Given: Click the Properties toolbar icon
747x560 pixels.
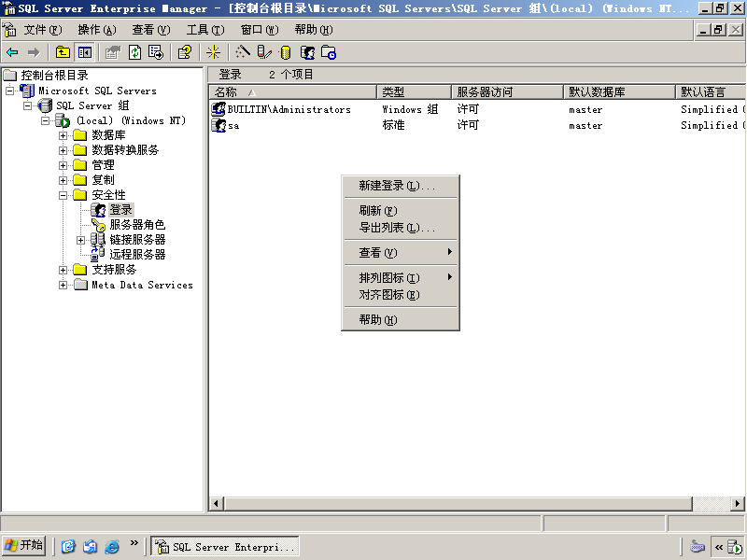Looking at the screenshot, I should point(113,52).
